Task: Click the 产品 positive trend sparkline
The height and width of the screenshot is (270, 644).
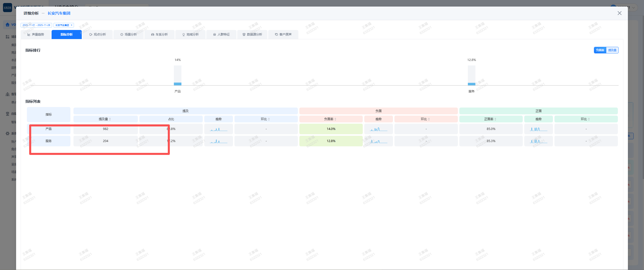Action: [x=538, y=129]
